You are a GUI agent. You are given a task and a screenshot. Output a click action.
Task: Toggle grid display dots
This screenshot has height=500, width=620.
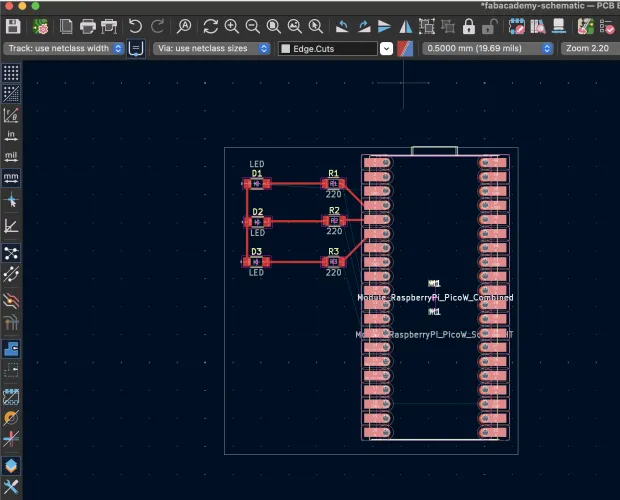[11, 73]
